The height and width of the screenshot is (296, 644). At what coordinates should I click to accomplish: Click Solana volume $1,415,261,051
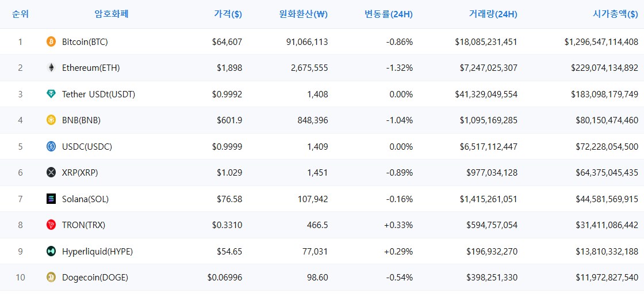click(x=489, y=199)
